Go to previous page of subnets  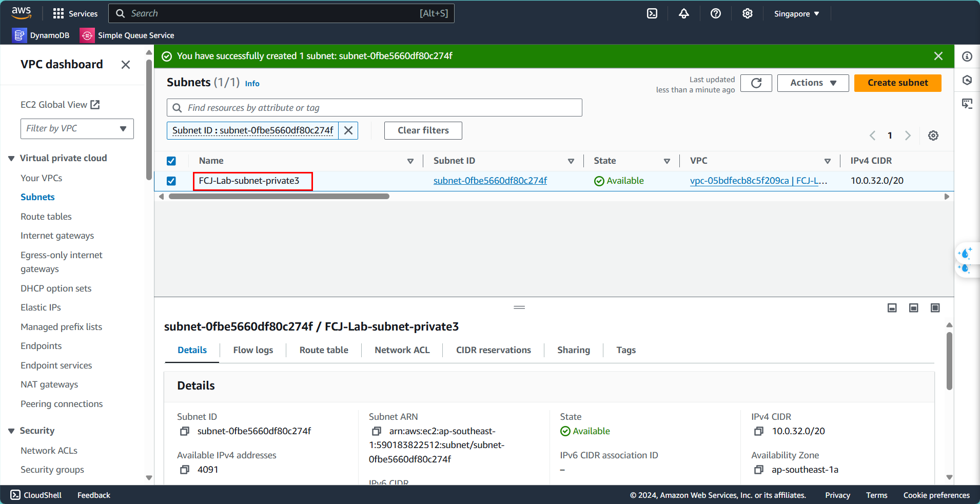(872, 135)
